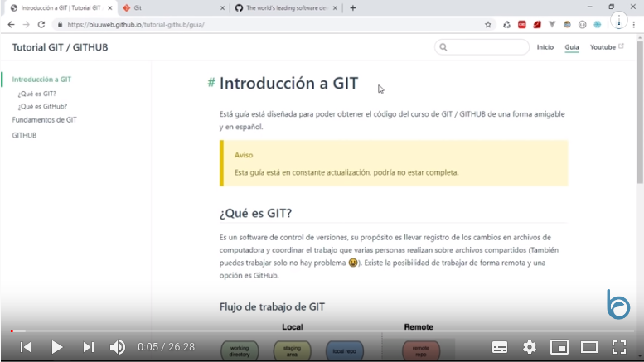This screenshot has width=644, height=362.
Task: Close the GitHub browser tab
Action: coord(335,7)
